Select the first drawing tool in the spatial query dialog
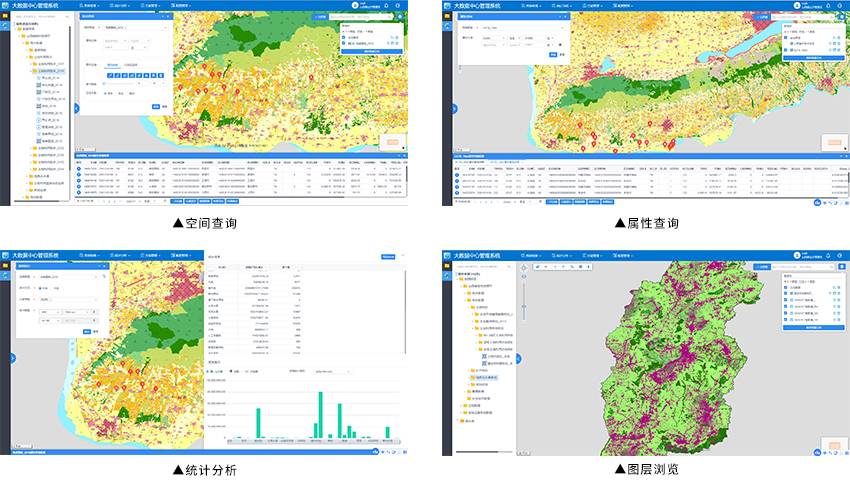 [x=111, y=74]
